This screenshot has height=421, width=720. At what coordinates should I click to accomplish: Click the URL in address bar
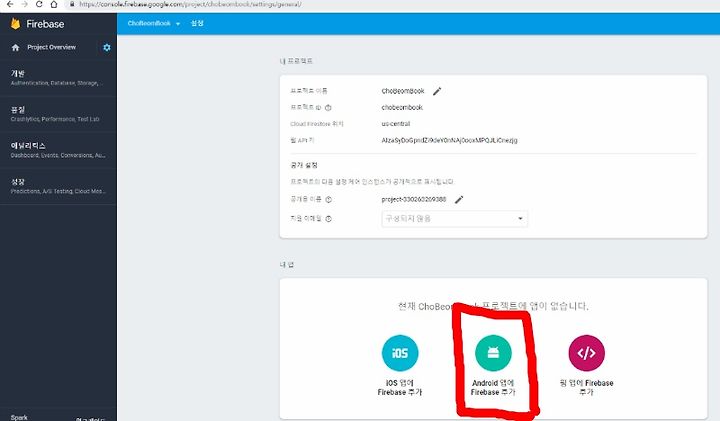[x=190, y=4]
